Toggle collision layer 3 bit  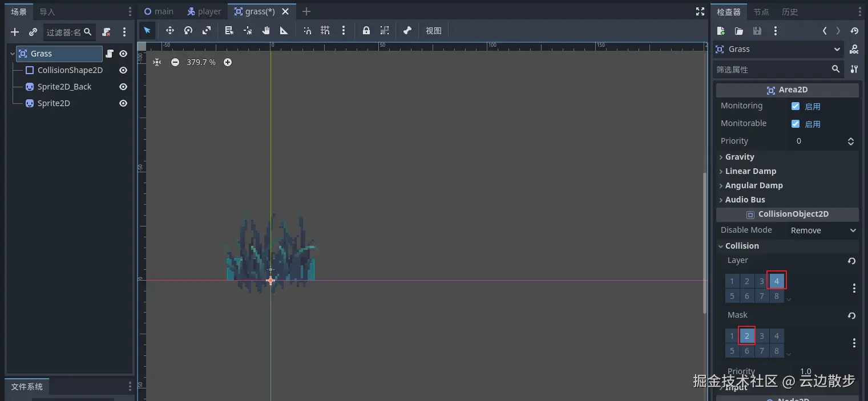click(x=761, y=281)
